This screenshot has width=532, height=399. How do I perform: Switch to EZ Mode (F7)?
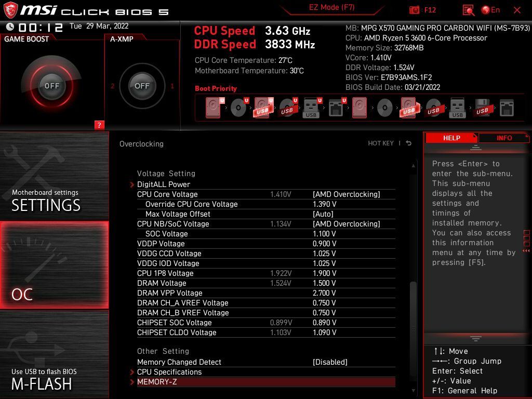pos(331,7)
